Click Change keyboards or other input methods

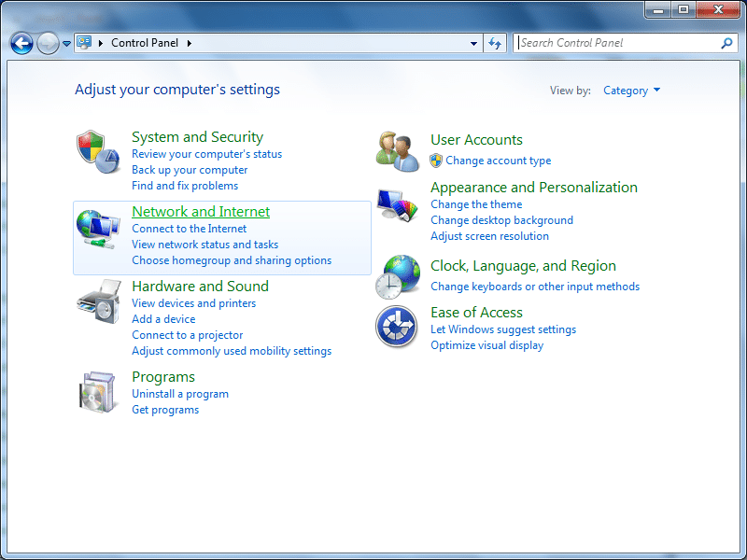(x=535, y=287)
